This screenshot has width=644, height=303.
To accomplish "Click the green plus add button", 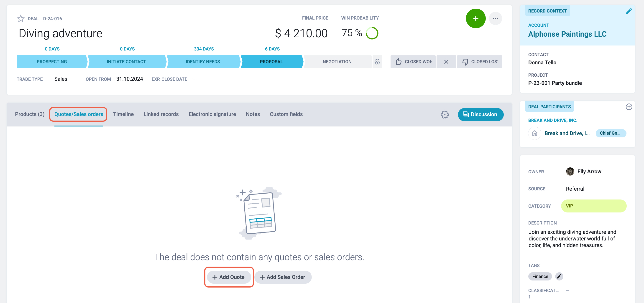I will click(475, 18).
